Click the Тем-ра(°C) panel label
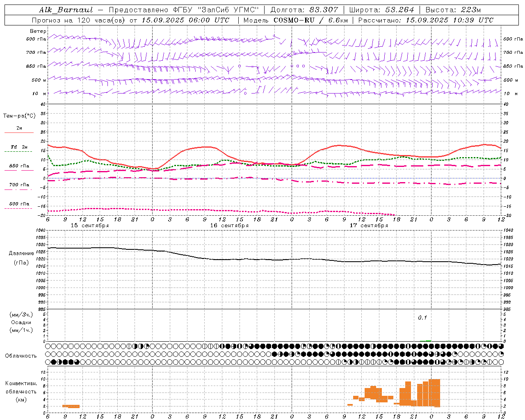Screen dimensions: 525x420 coord(19,116)
